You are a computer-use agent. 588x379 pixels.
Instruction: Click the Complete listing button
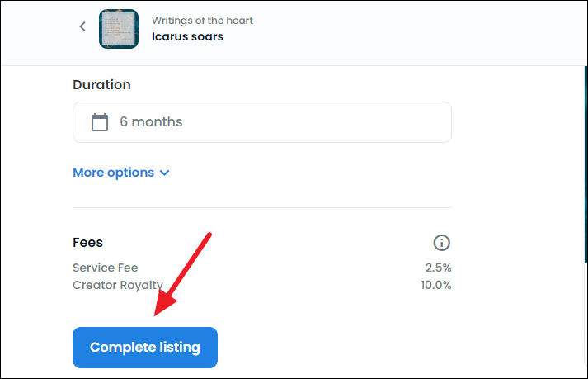pos(145,348)
